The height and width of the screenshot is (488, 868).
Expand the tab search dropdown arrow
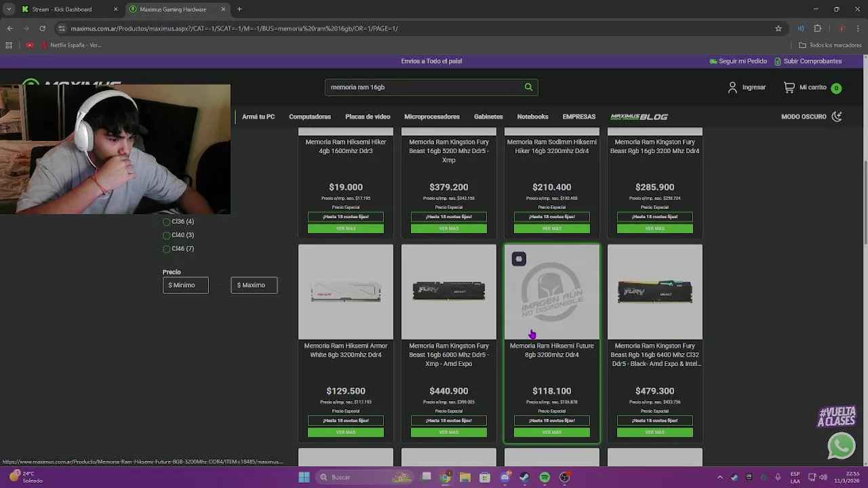[x=8, y=9]
